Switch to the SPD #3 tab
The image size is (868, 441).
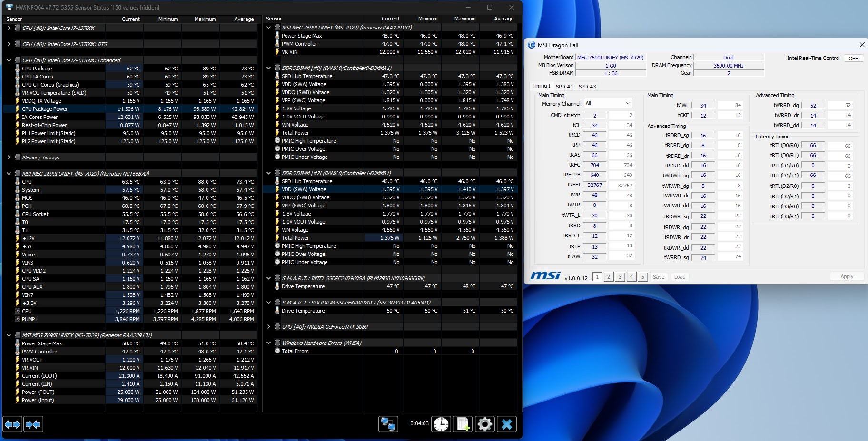pos(587,87)
